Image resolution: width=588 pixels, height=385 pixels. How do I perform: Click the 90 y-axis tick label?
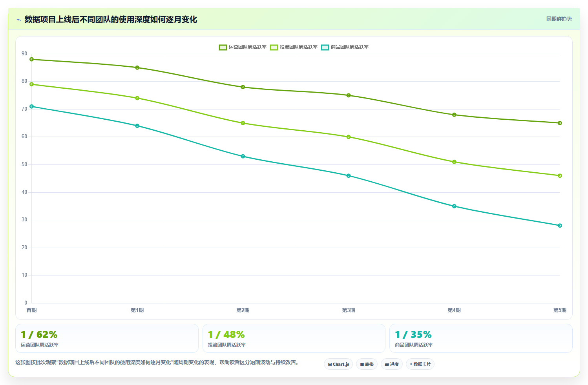click(25, 54)
